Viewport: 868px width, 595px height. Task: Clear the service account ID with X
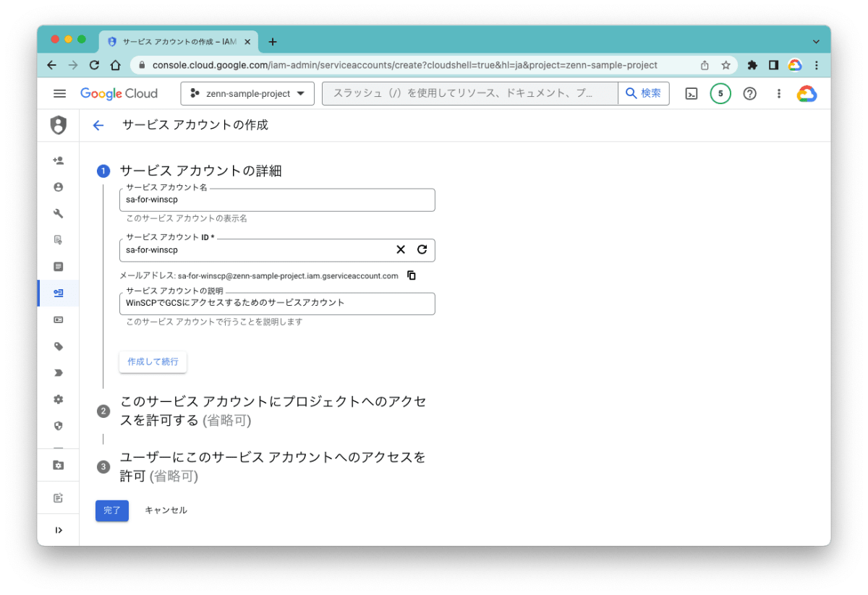[x=401, y=249]
